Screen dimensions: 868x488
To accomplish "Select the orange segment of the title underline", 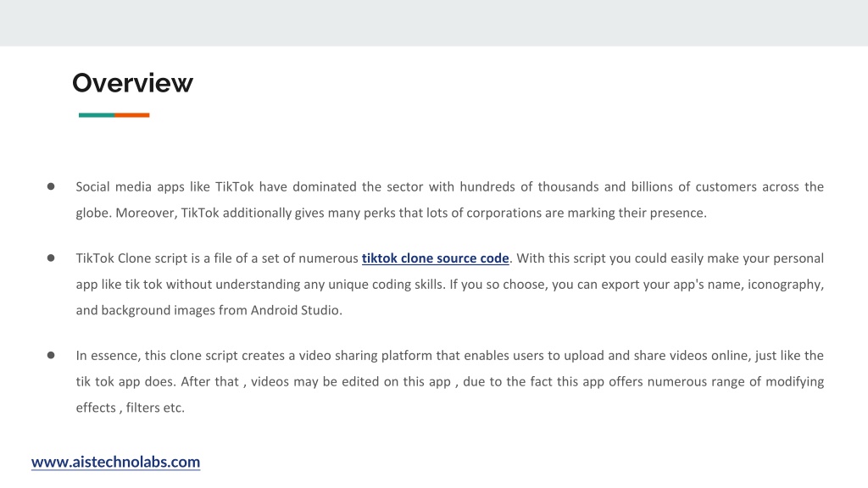I will (x=131, y=115).
